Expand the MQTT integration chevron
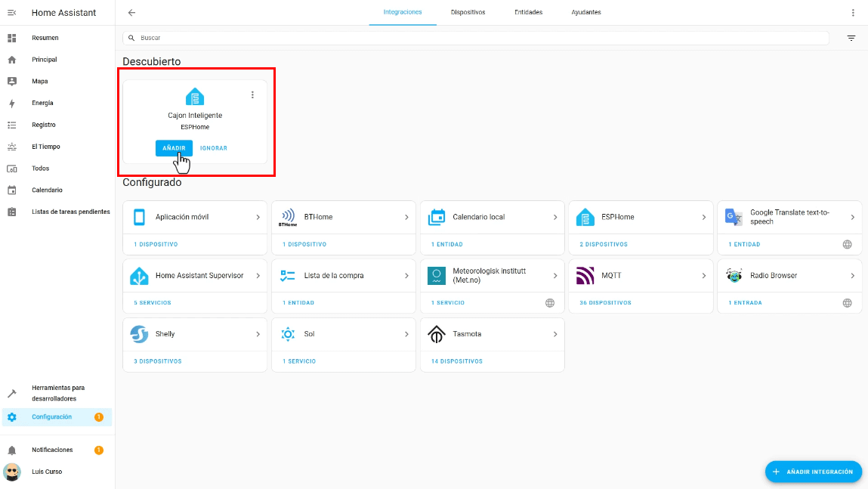The image size is (868, 489). pos(703,276)
